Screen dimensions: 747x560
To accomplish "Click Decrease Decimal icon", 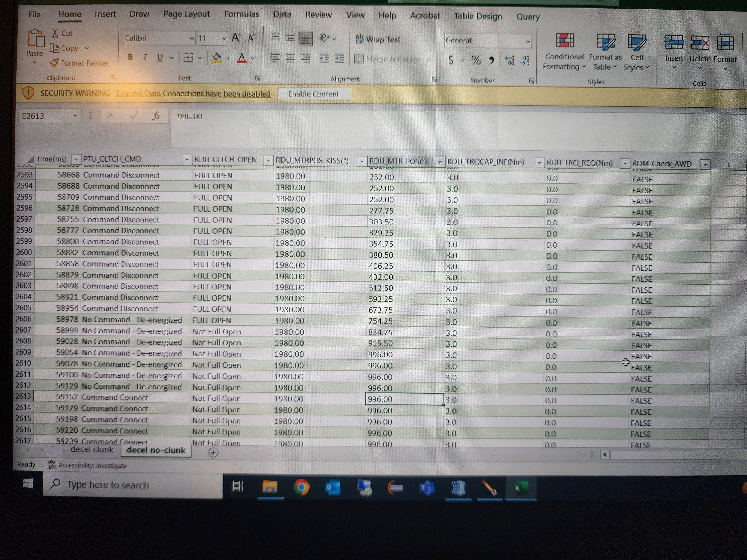I will pos(525,61).
